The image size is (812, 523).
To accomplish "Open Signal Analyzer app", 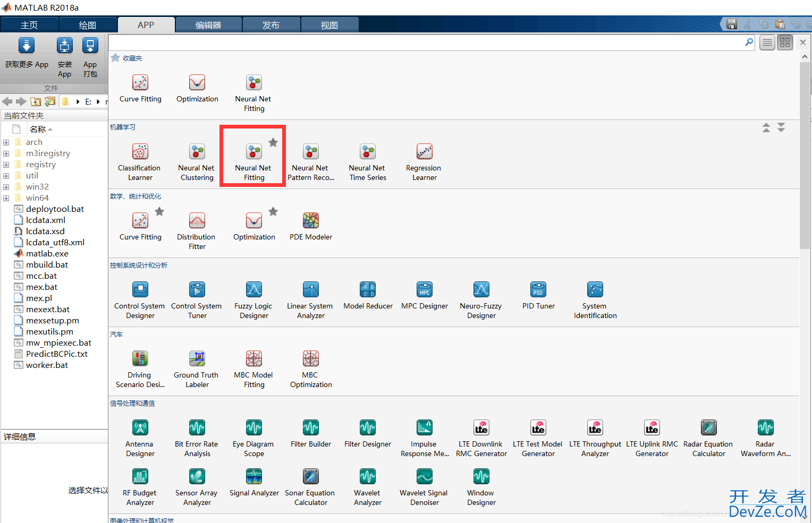I will [x=253, y=482].
